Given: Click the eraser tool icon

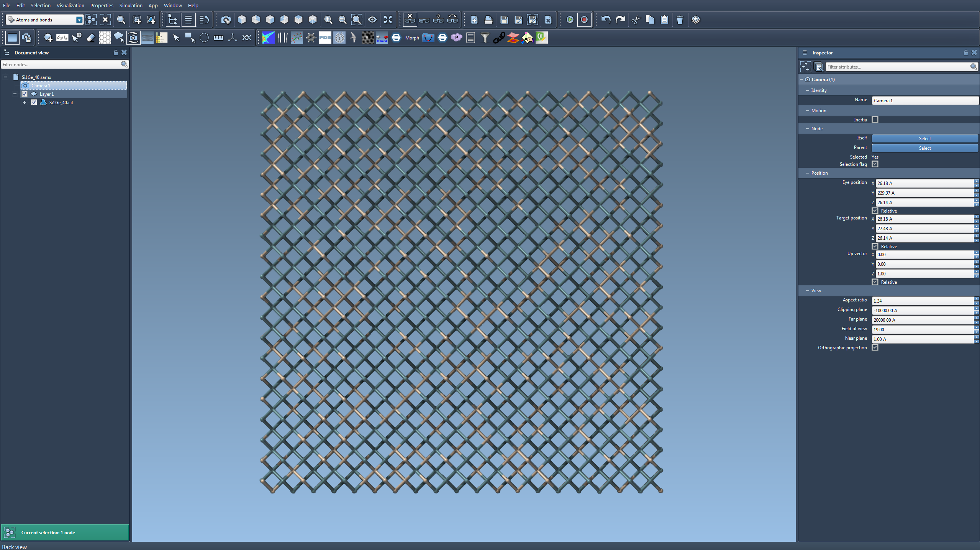Looking at the screenshot, I should 90,38.
